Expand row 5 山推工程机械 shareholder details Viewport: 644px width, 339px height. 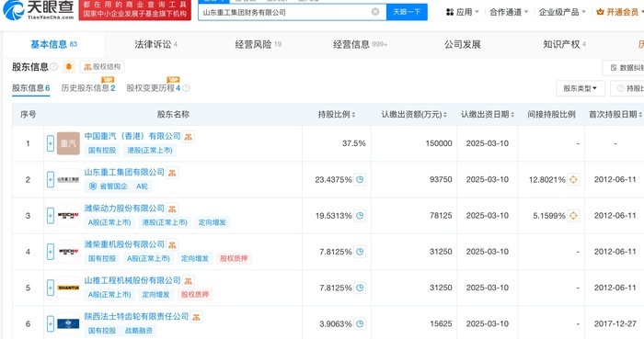pyautogui.click(x=50, y=288)
